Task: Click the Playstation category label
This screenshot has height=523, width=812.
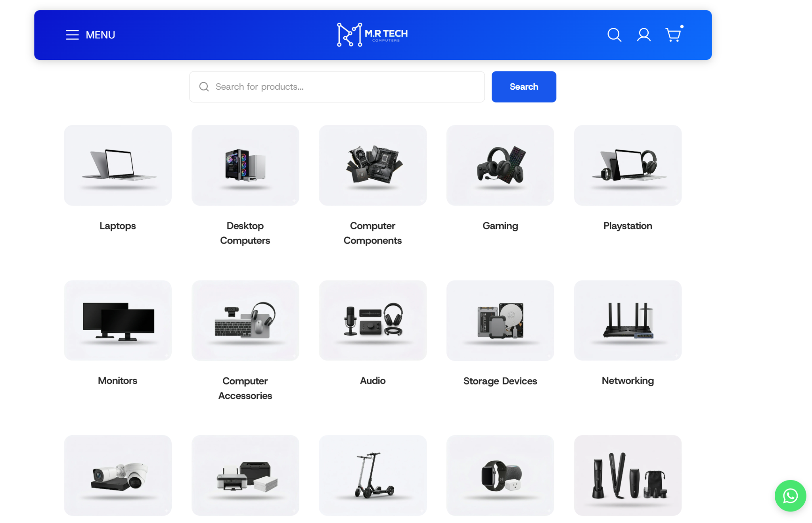Action: 628,226
